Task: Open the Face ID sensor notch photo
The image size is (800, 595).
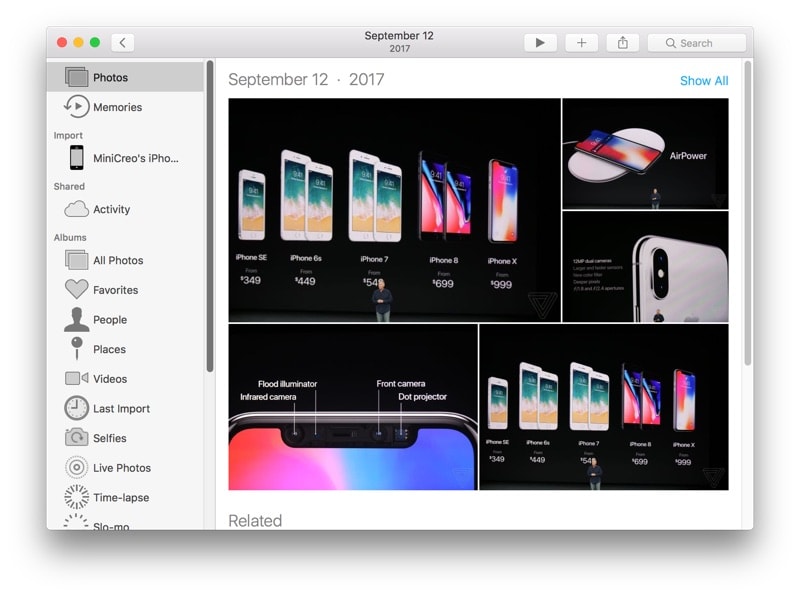Action: tap(353, 407)
